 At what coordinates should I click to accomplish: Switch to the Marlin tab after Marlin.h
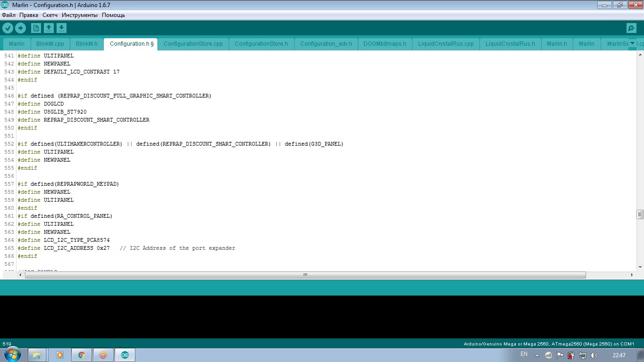586,44
